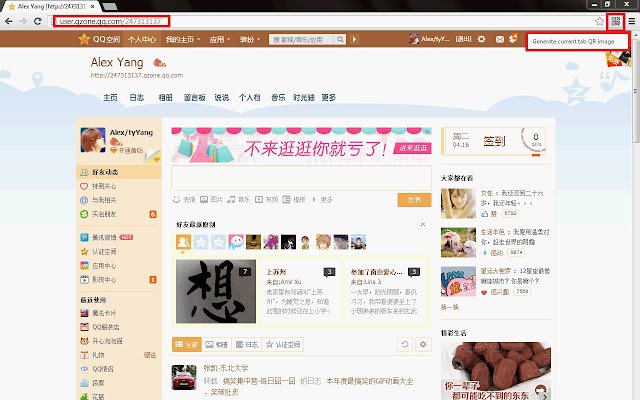640x400 pixels.
Task: Close the 好友最新原创 panel with the X
Action: click(x=423, y=224)
